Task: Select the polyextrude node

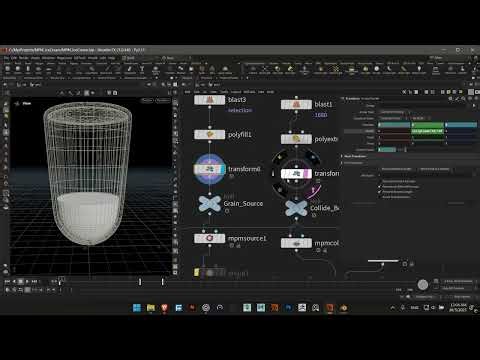Action: (296, 139)
